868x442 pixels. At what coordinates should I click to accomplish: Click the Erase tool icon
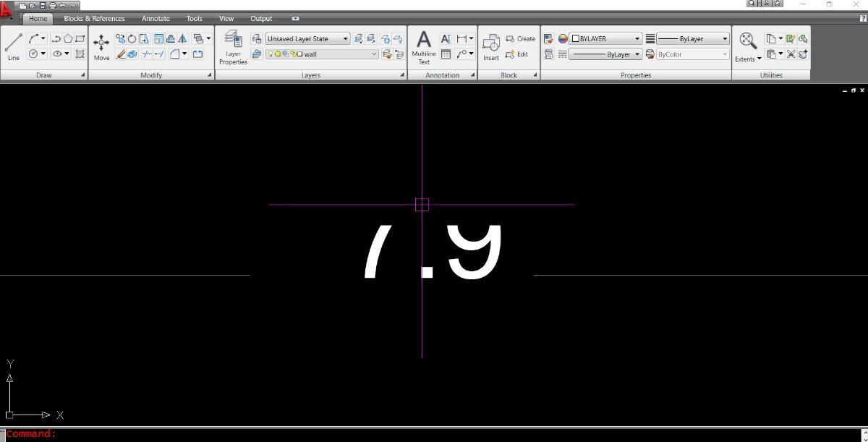(120, 54)
